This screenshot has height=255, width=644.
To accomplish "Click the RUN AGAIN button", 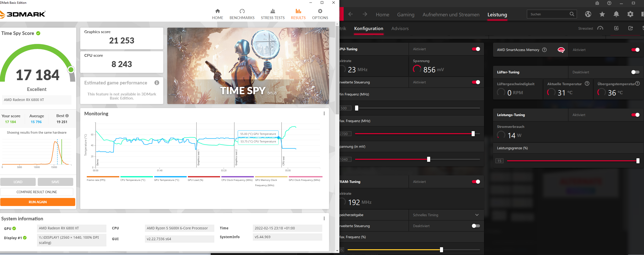I will [x=38, y=202].
